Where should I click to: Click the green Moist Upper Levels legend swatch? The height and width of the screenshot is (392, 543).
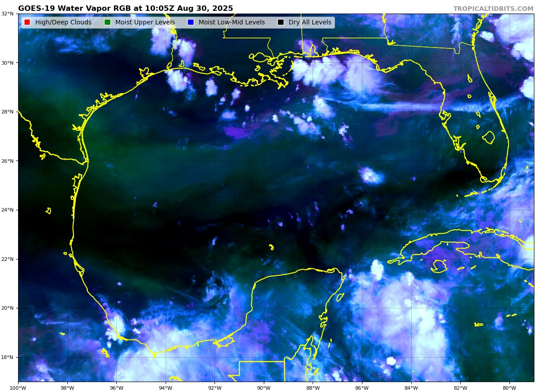pyautogui.click(x=107, y=22)
